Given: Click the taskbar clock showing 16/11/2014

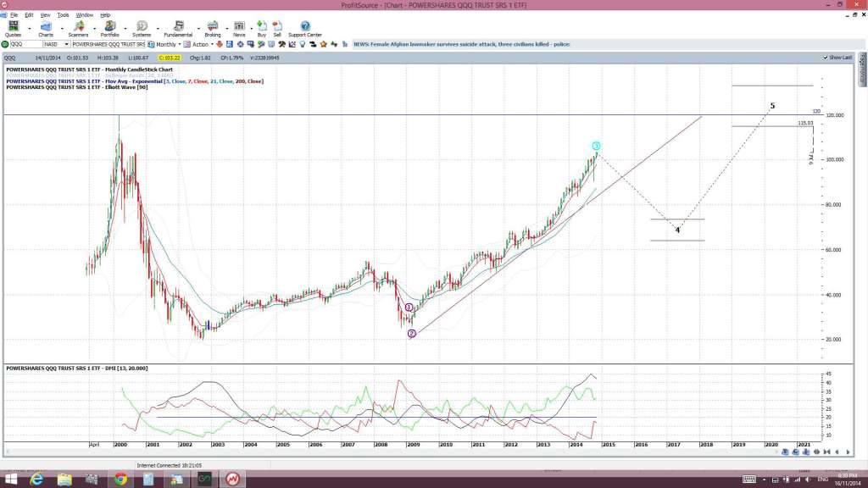Looking at the screenshot, I should (847, 480).
